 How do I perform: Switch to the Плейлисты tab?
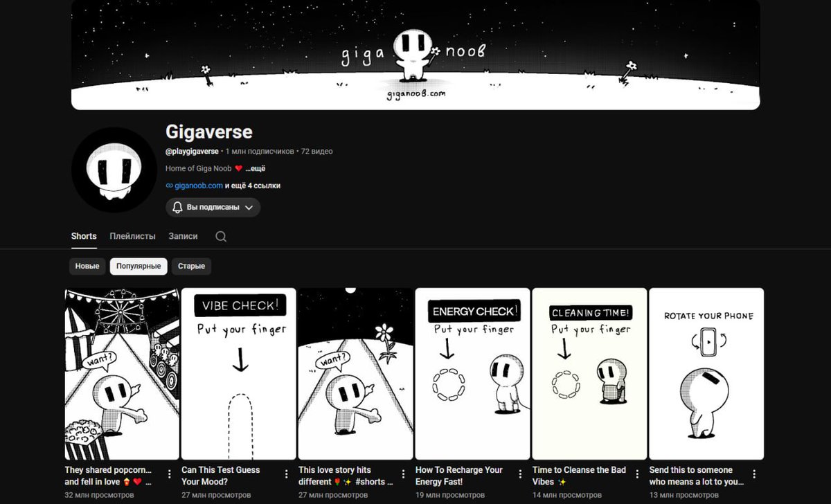(x=132, y=236)
